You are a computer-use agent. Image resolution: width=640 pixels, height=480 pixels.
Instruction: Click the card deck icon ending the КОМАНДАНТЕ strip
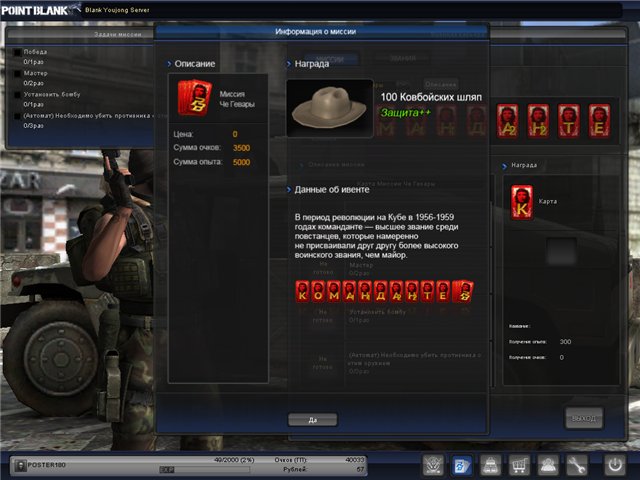point(463,291)
